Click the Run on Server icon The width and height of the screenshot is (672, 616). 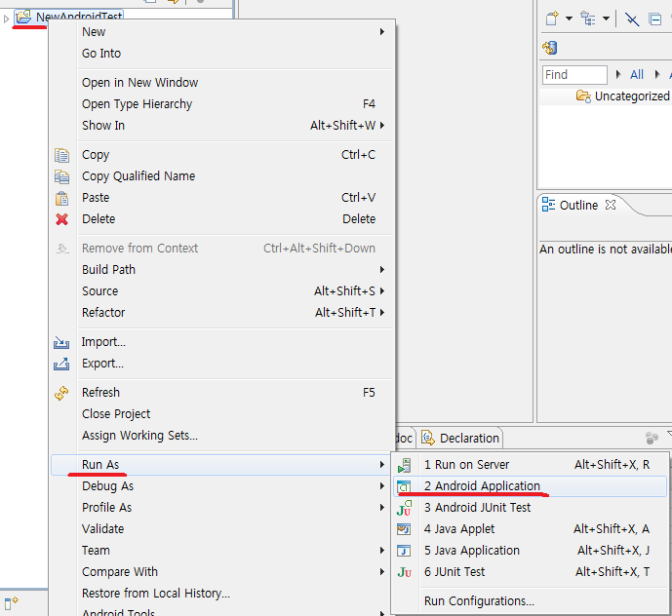coord(404,465)
